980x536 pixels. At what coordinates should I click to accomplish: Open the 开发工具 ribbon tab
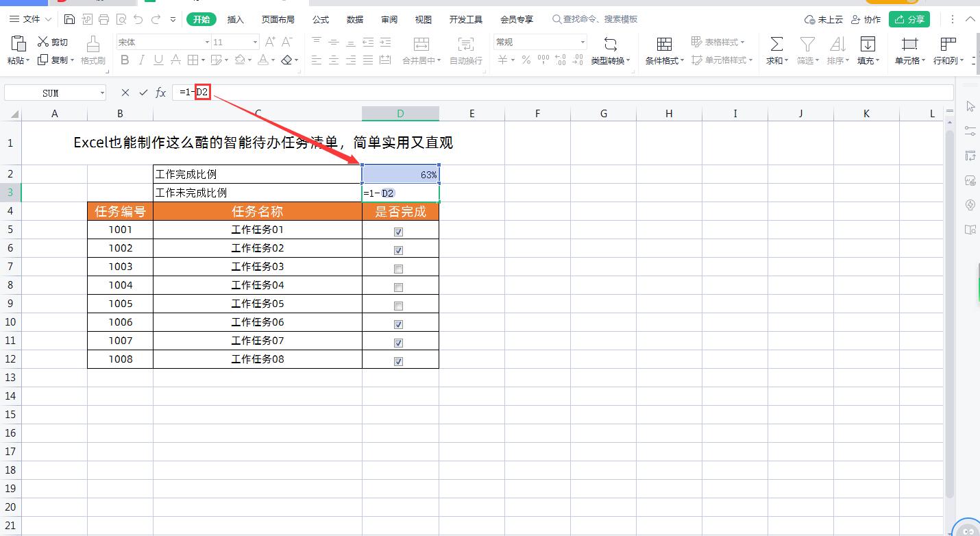point(465,19)
